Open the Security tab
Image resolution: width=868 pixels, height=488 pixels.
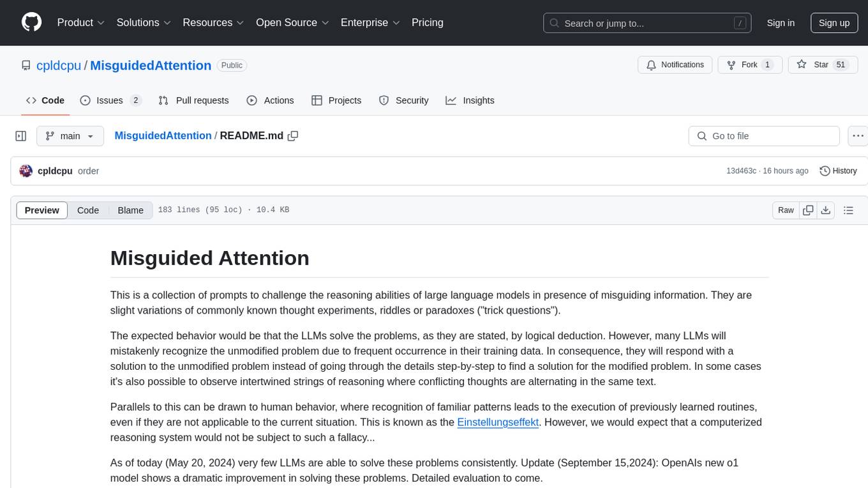[403, 100]
